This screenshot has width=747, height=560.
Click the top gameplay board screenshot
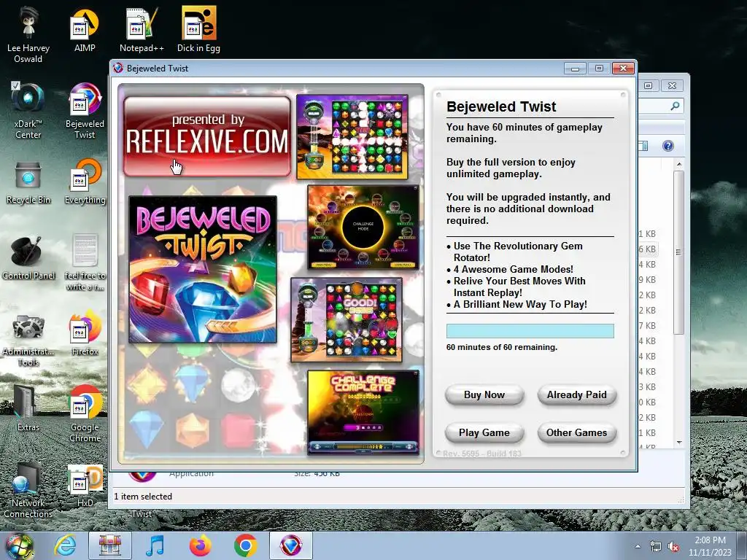[352, 136]
